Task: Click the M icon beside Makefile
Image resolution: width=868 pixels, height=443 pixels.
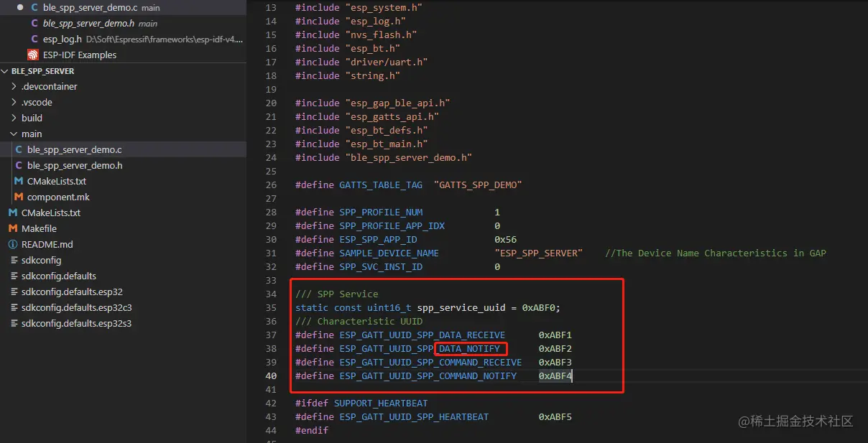Action: click(x=13, y=228)
